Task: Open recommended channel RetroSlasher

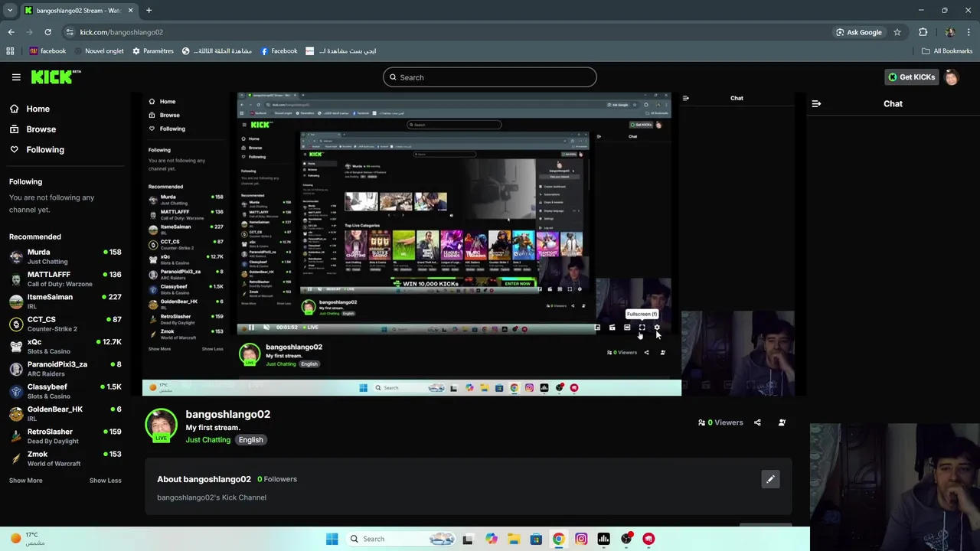Action: pos(65,436)
